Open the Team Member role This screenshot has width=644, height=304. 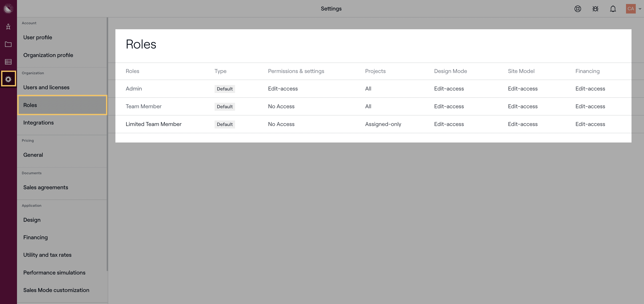[143, 106]
